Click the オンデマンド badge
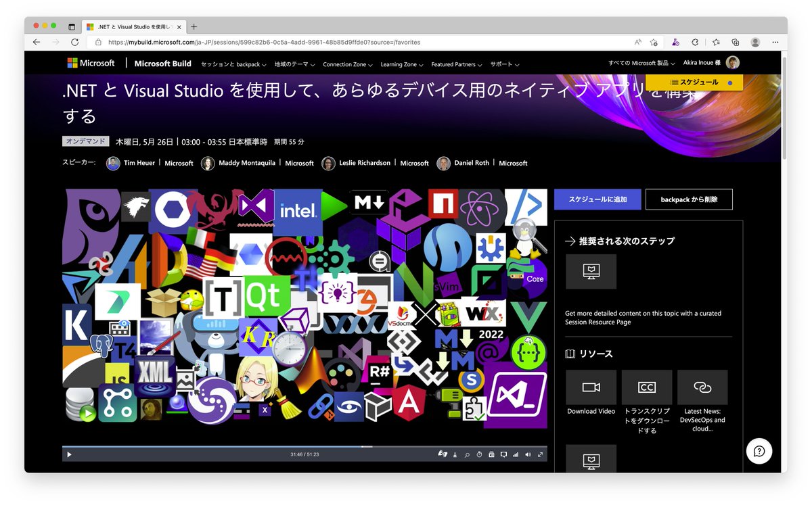Image resolution: width=812 pixels, height=505 pixels. (x=86, y=141)
